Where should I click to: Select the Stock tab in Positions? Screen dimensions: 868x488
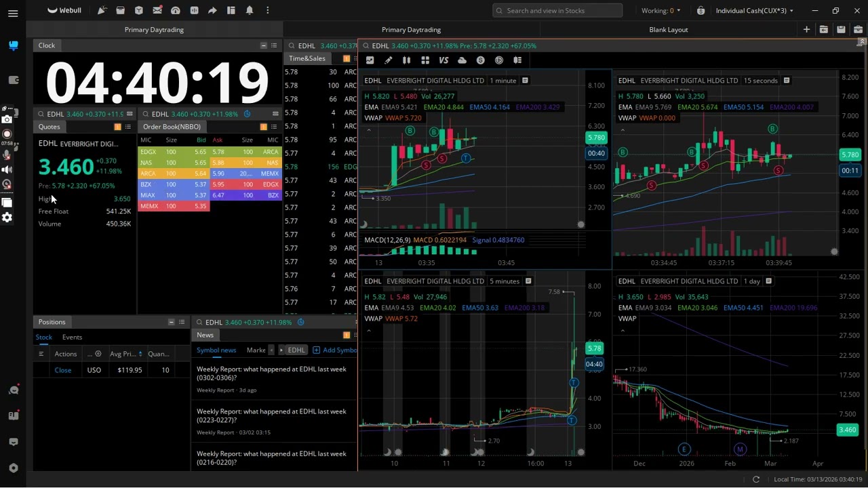point(43,337)
